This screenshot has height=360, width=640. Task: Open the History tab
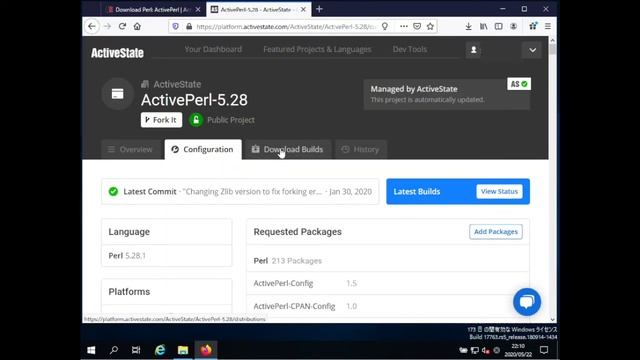pyautogui.click(x=360, y=149)
